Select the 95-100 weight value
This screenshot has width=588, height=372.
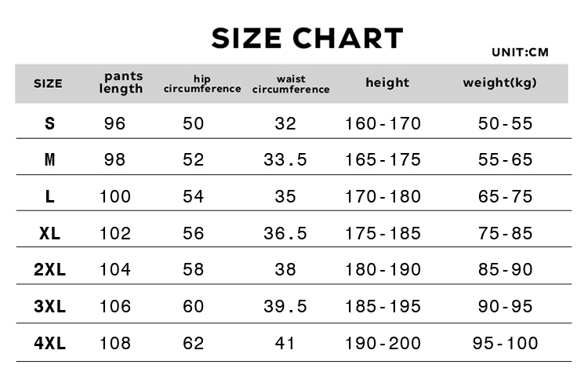[x=505, y=343]
